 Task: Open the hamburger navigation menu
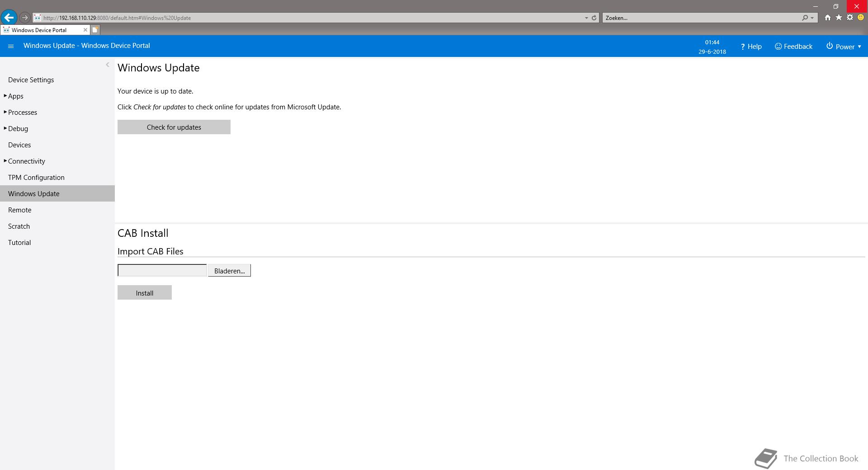point(11,46)
